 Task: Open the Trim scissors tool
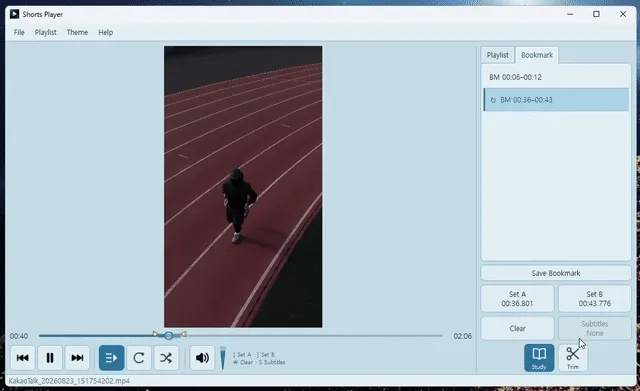pyautogui.click(x=573, y=358)
